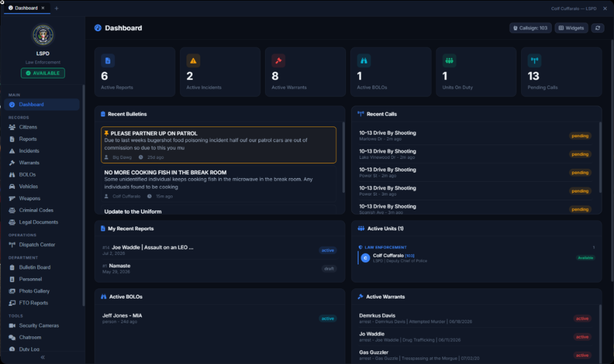
Task: Click the Active Warrants card gavel icon
Action: tap(278, 61)
